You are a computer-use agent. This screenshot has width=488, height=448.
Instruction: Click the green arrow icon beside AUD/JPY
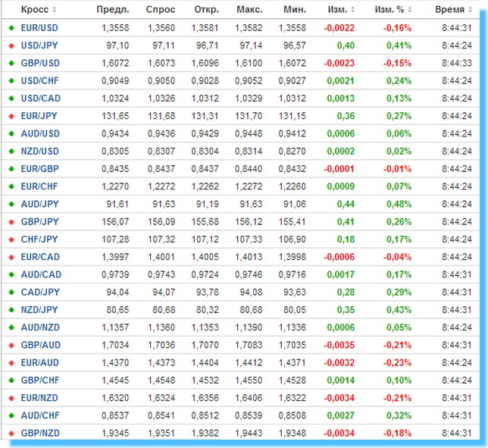tap(11, 204)
